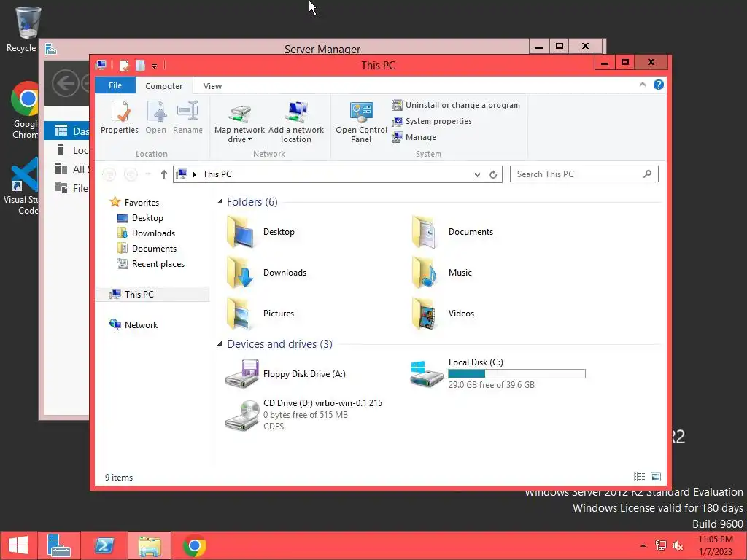Select Floppy Disk Drive (A:)
747x560 pixels.
[x=285, y=374]
